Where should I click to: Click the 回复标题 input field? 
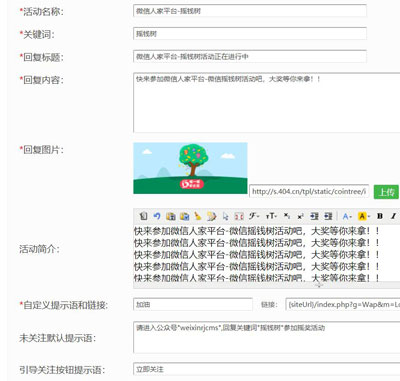pyautogui.click(x=250, y=56)
